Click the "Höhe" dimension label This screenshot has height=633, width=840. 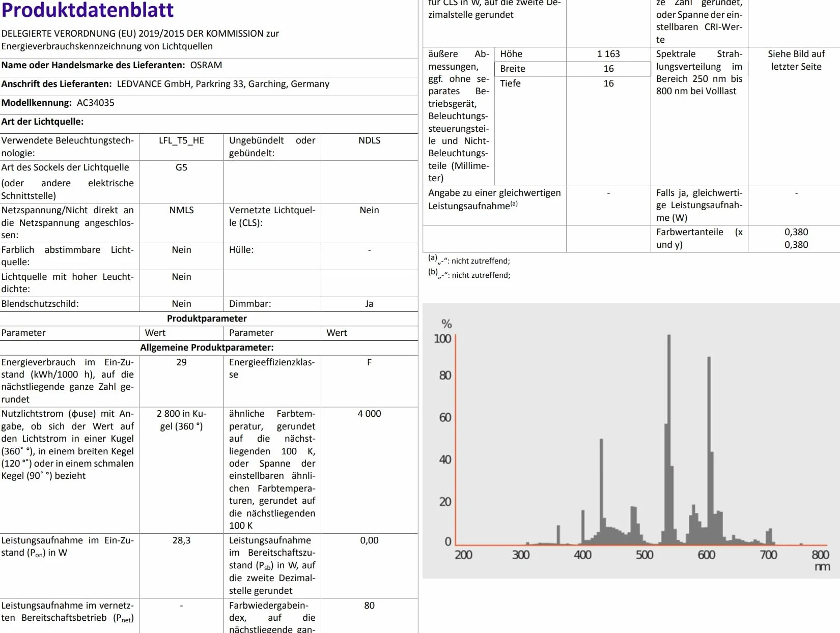point(511,54)
